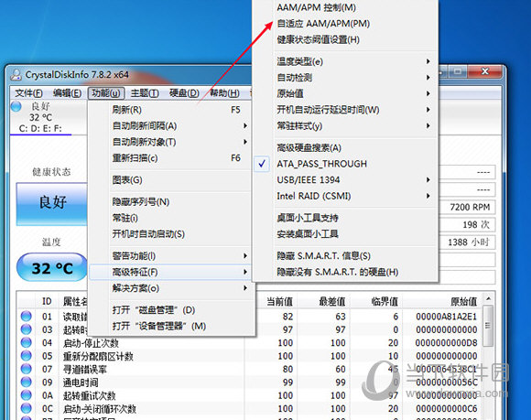The height and width of the screenshot is (420, 531).
Task: Toggle 自适应 AAM/APM(PM) option
Action: pyautogui.click(x=345, y=24)
